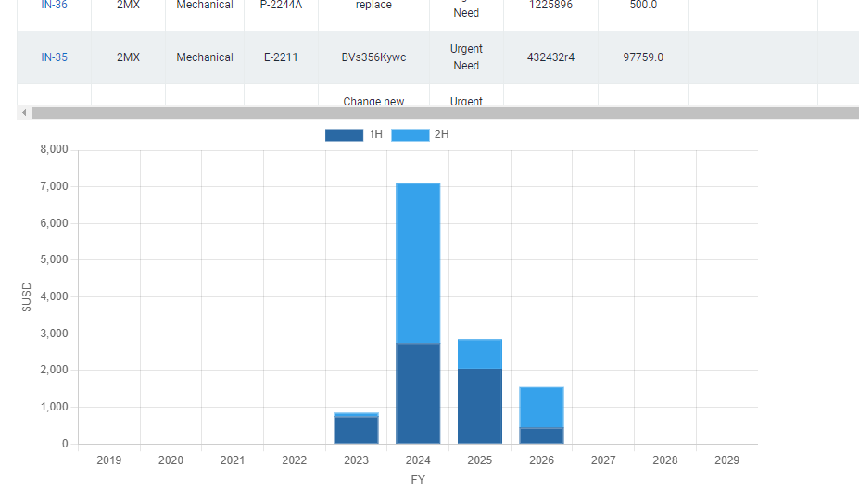Click the light blue 2H bar for 2024

[418, 263]
